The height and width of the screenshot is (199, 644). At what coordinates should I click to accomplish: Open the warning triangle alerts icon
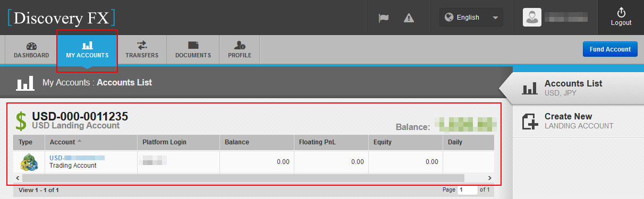point(409,18)
